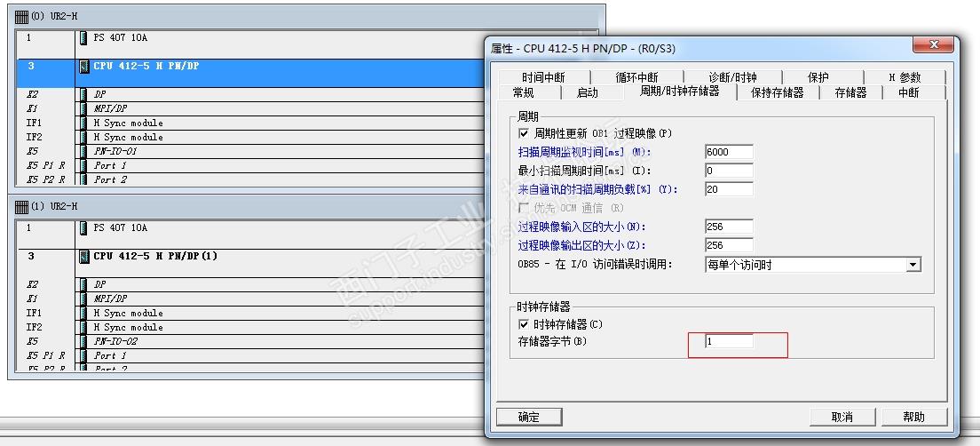Click the MPI/DP interface icon in rack (0)
980x446 pixels.
click(83, 109)
